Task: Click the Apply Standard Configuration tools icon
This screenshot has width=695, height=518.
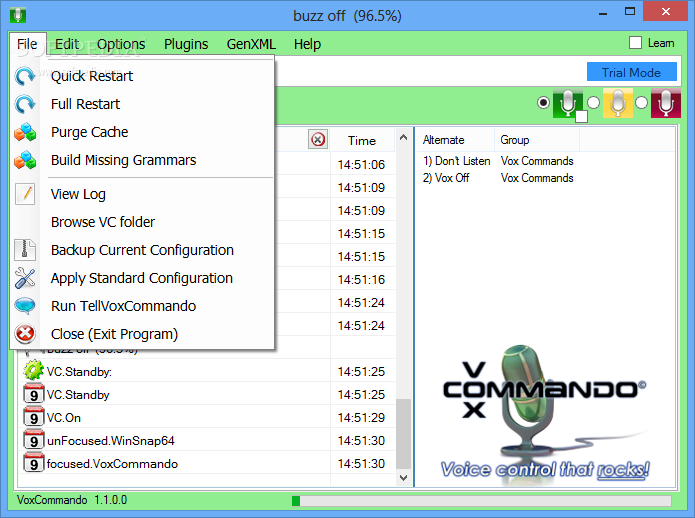Action: pyautogui.click(x=25, y=278)
